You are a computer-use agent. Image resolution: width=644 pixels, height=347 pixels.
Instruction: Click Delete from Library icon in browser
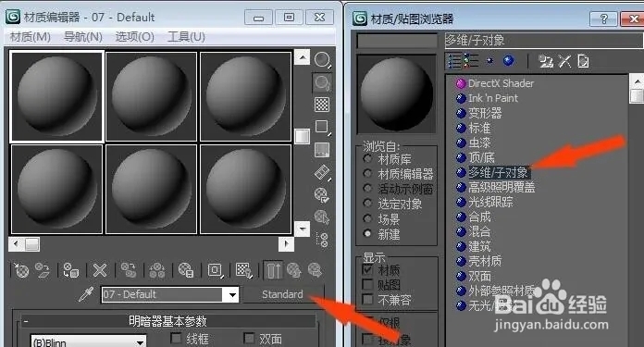(564, 61)
